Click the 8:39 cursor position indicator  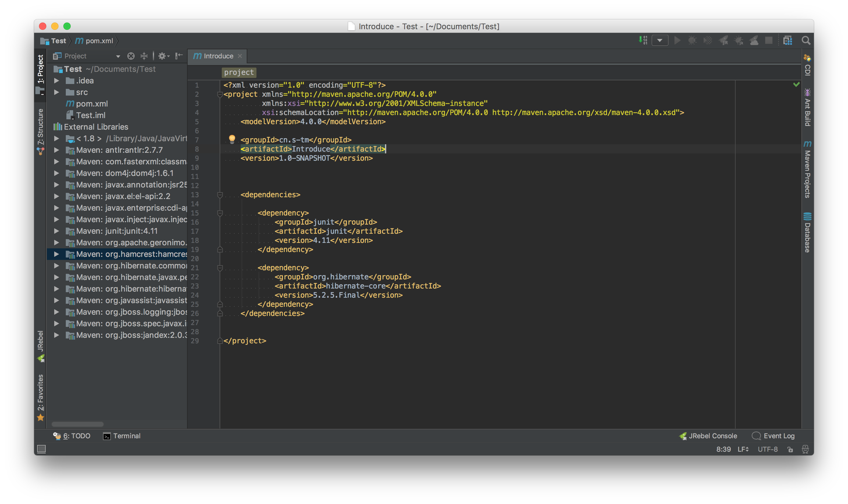click(x=723, y=449)
